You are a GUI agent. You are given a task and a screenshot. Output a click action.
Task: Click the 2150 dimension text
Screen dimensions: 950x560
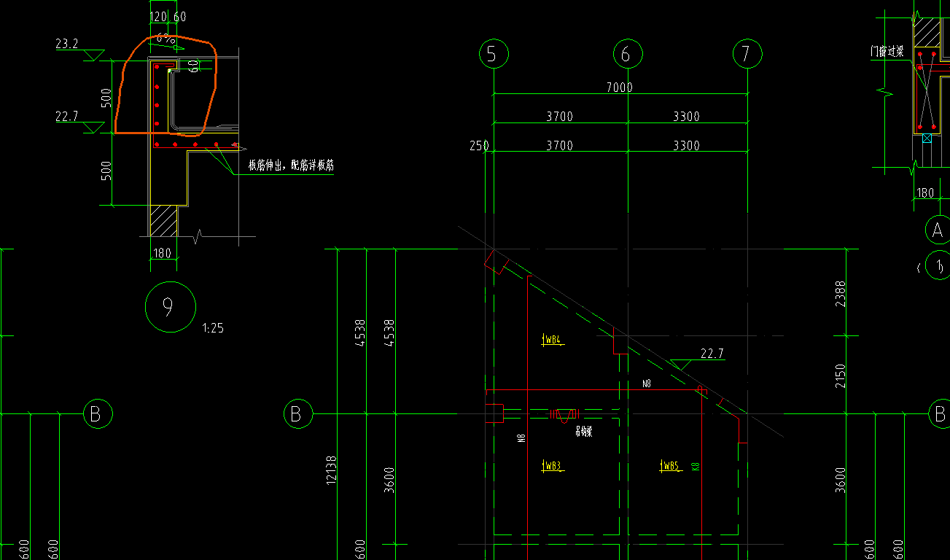click(x=840, y=376)
